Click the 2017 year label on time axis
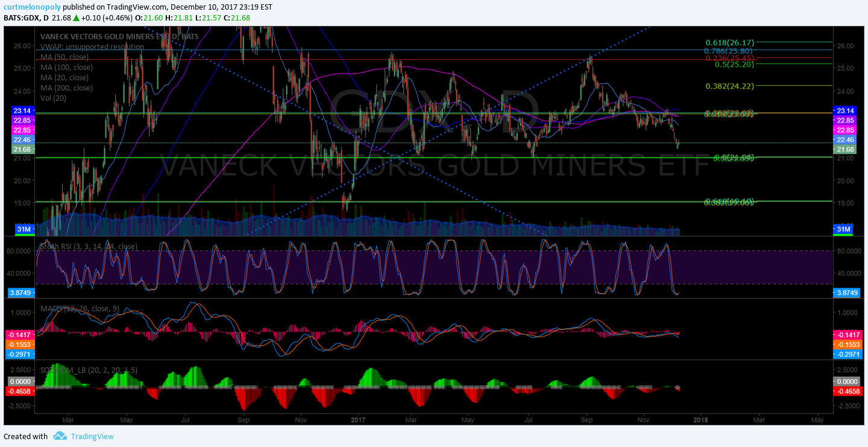 (x=358, y=419)
